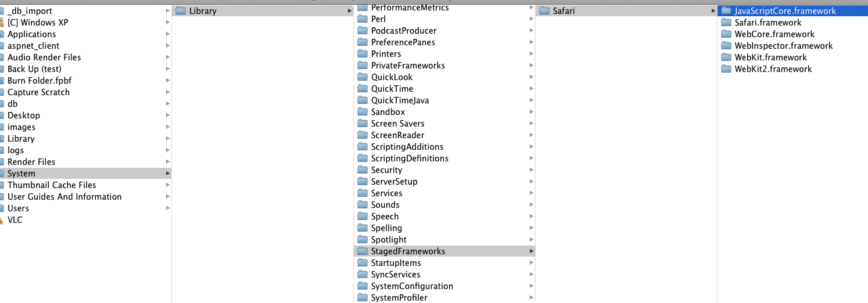868x303 pixels.
Task: Click the Security folder icon
Action: tap(363, 170)
